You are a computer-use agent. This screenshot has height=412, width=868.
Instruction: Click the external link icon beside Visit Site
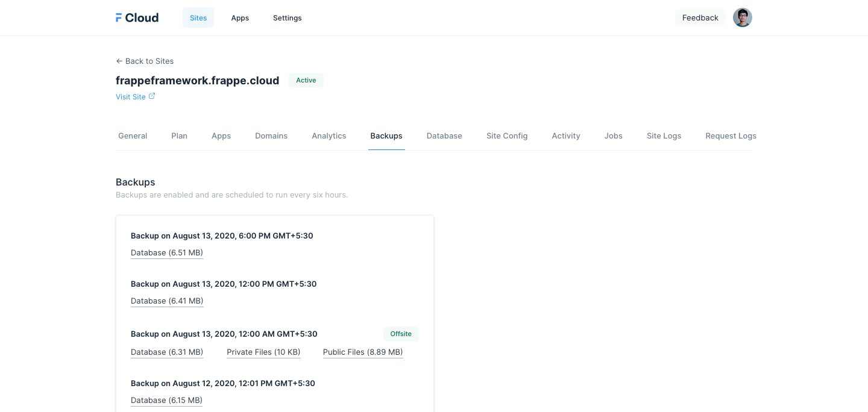pyautogui.click(x=152, y=96)
